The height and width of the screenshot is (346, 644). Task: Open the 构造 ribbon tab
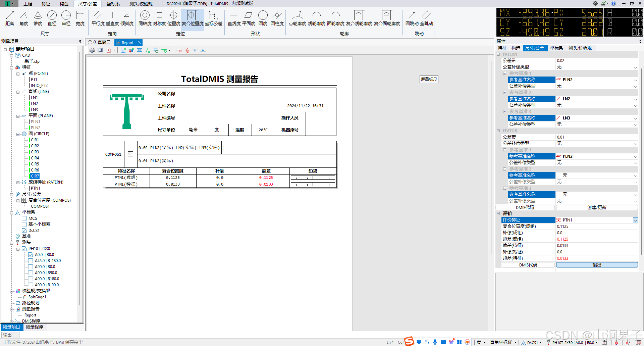click(64, 4)
